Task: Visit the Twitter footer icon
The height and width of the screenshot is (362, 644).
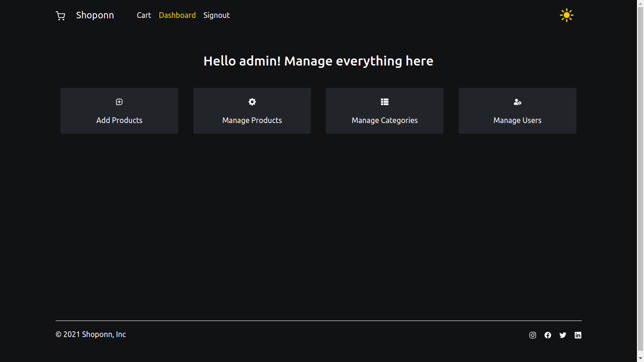Action: pos(563,335)
